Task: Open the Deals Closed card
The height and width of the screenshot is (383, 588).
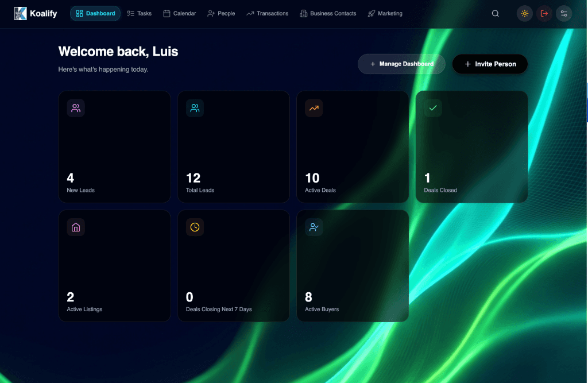Action: coord(471,146)
